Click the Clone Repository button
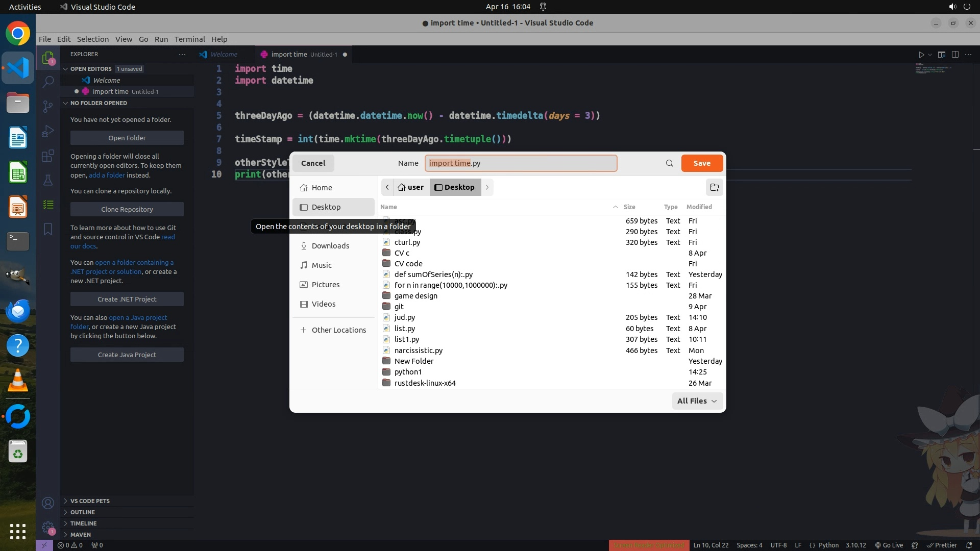 point(127,209)
